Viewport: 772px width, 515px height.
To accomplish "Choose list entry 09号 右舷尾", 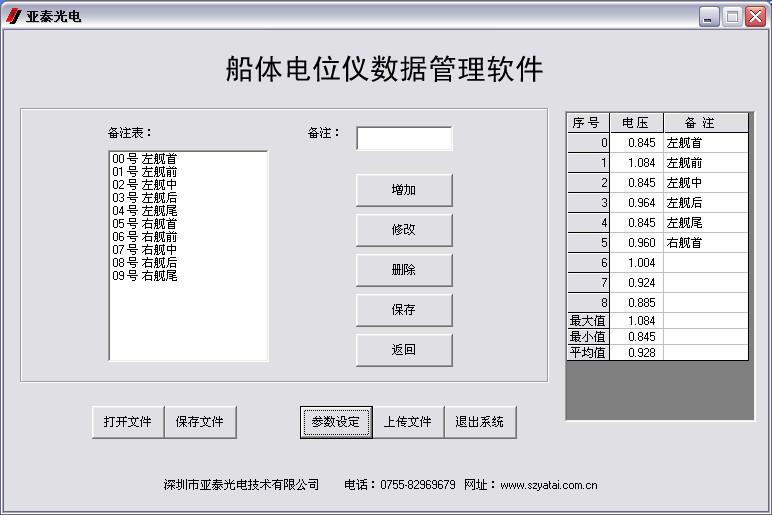I will [x=145, y=276].
